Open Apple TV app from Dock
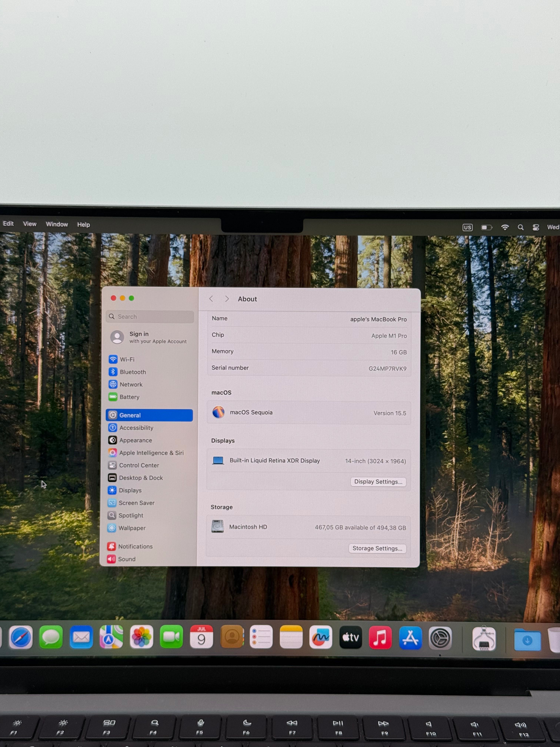This screenshot has width=560, height=747. pos(351,637)
